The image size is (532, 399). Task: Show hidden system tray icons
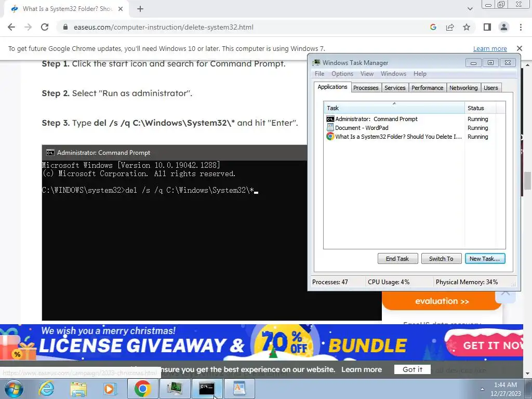(482, 389)
